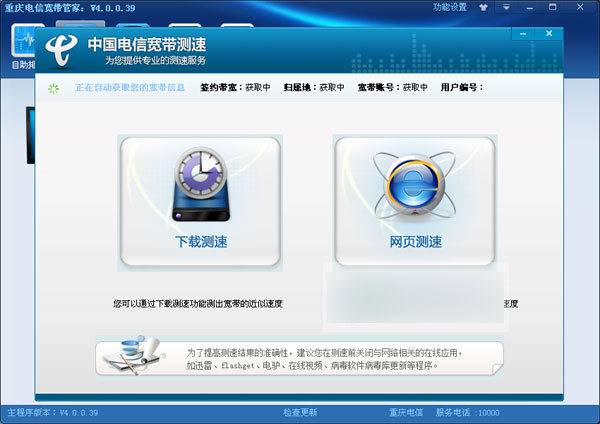Maximize the main 宽带管家 window
This screenshot has height=424, width=600.
click(x=553, y=7)
